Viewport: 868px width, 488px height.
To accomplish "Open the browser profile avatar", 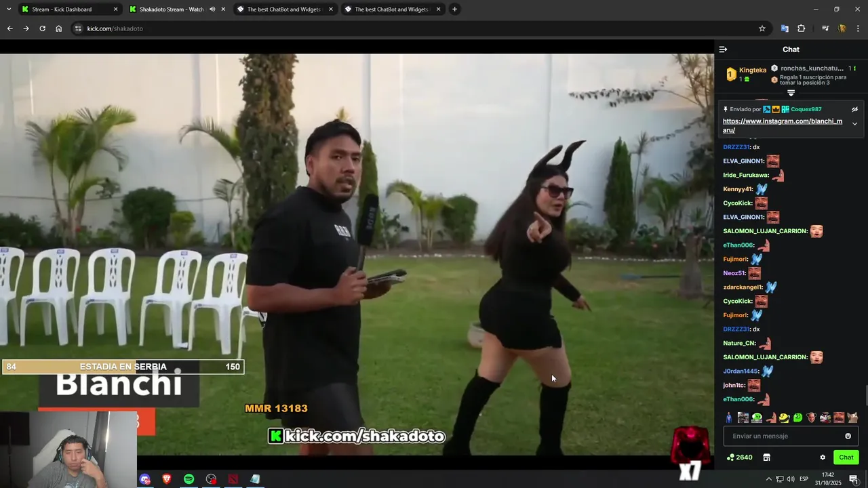I will (x=842, y=28).
